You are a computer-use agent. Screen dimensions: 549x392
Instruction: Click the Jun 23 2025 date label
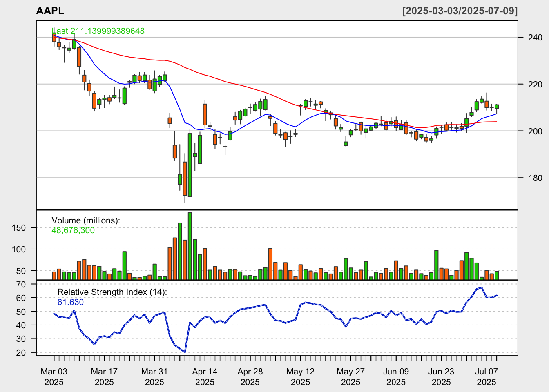(441, 377)
